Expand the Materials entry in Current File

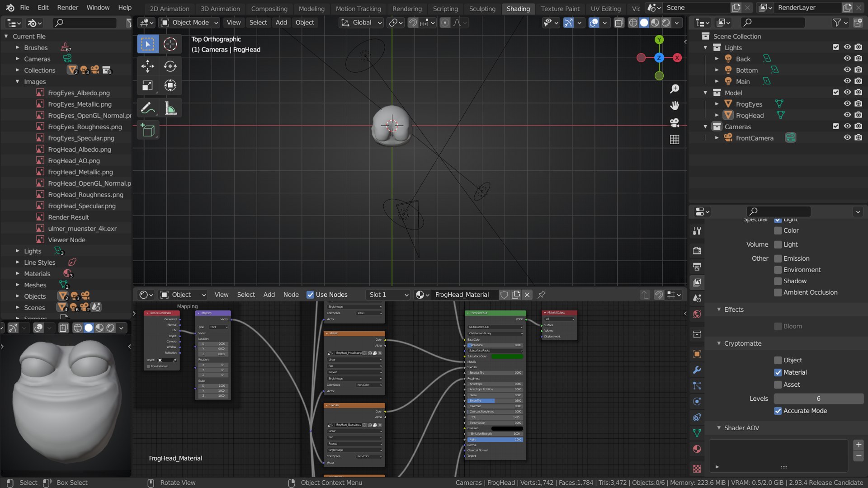[x=18, y=274]
